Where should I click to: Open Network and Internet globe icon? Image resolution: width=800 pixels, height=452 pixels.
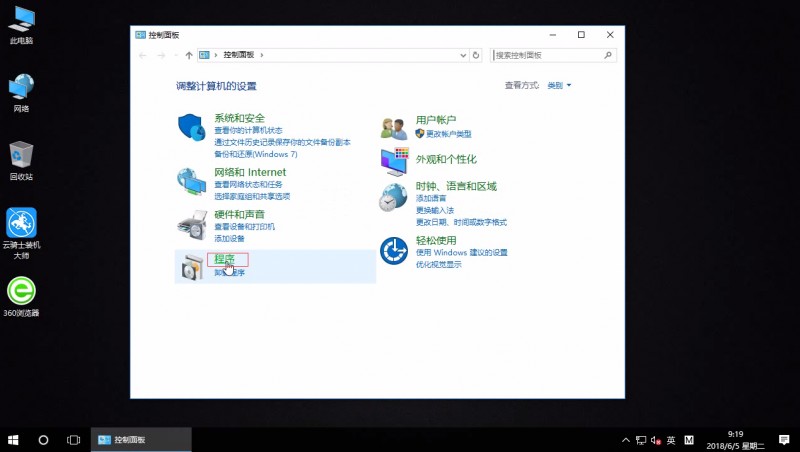click(x=191, y=181)
